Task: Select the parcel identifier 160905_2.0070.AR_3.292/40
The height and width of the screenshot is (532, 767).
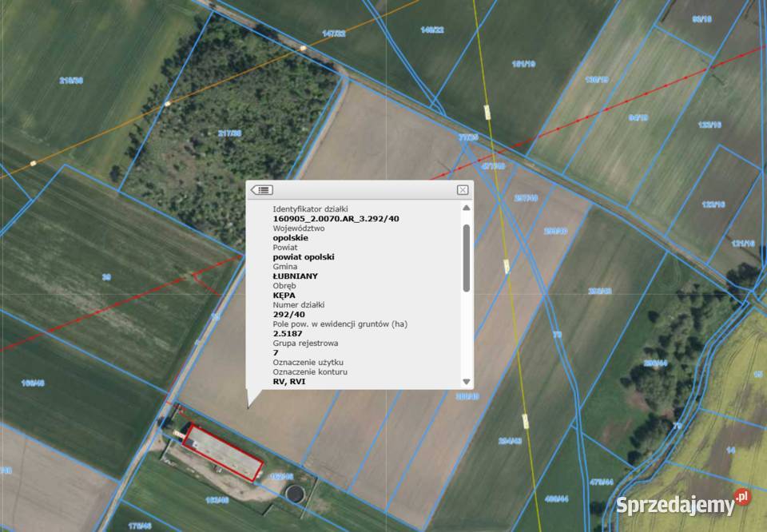Action: pos(336,219)
